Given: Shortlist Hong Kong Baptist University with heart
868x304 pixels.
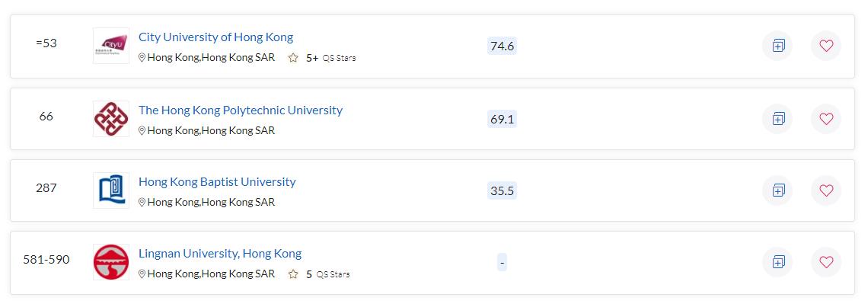Looking at the screenshot, I should 826,190.
